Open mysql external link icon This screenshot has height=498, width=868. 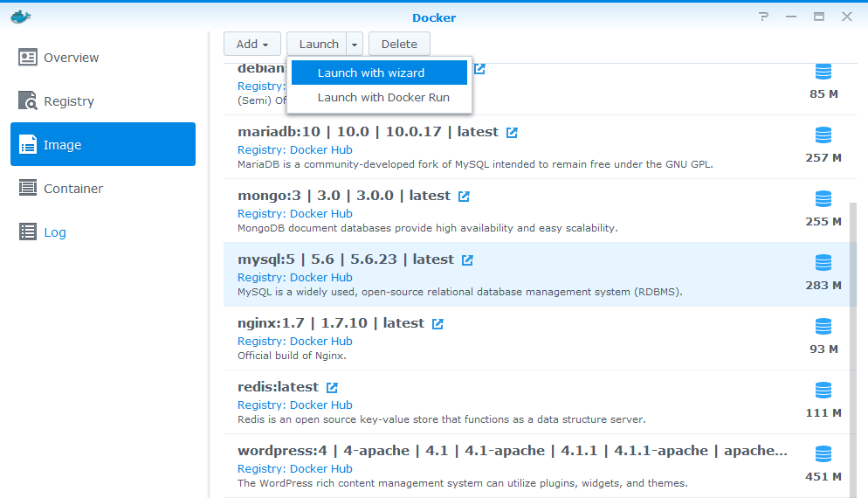click(x=467, y=259)
